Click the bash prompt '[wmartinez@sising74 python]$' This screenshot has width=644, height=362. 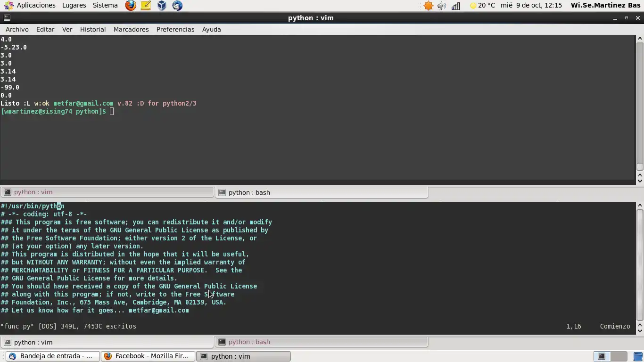tap(53, 111)
